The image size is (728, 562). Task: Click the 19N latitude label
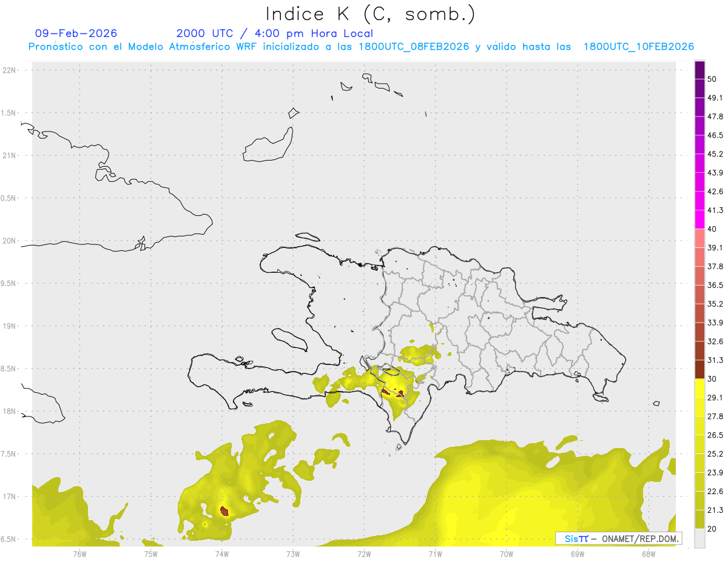point(10,326)
